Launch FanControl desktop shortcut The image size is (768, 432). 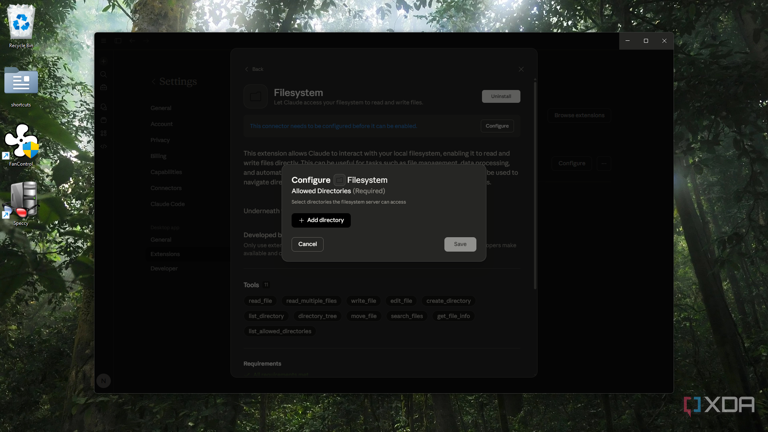click(x=21, y=145)
